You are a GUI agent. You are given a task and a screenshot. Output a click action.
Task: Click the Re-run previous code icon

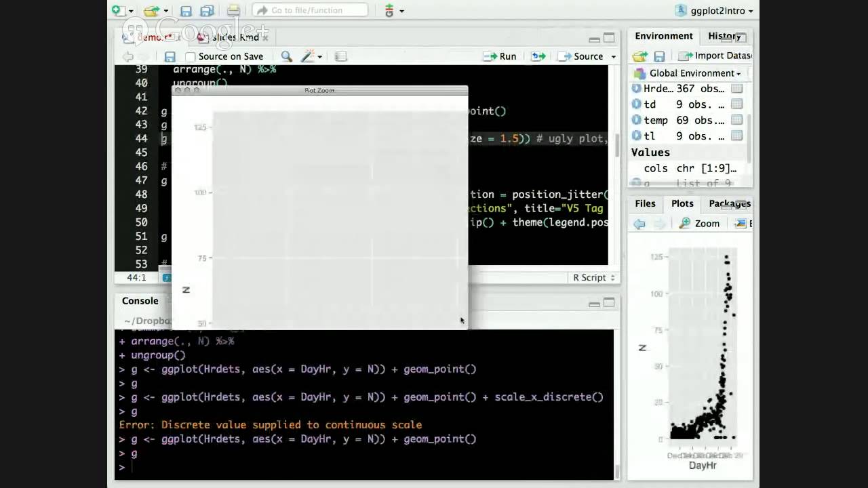[538, 56]
